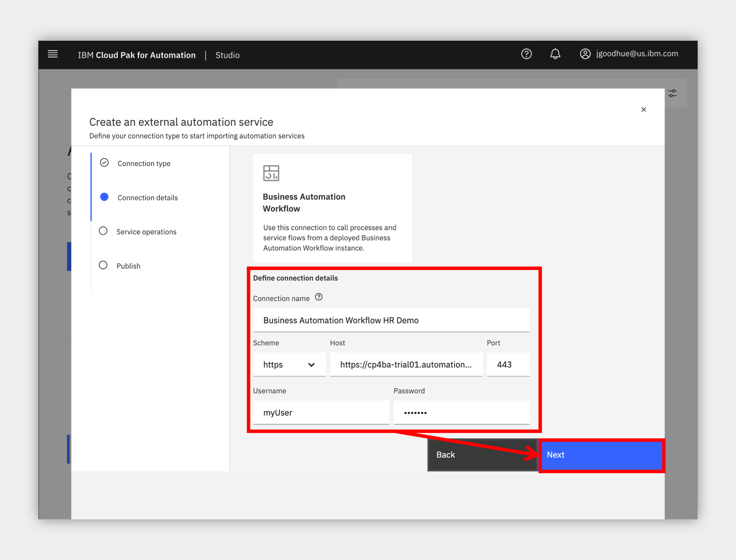
Task: Click the filter settings sliders icon
Action: coord(672,94)
